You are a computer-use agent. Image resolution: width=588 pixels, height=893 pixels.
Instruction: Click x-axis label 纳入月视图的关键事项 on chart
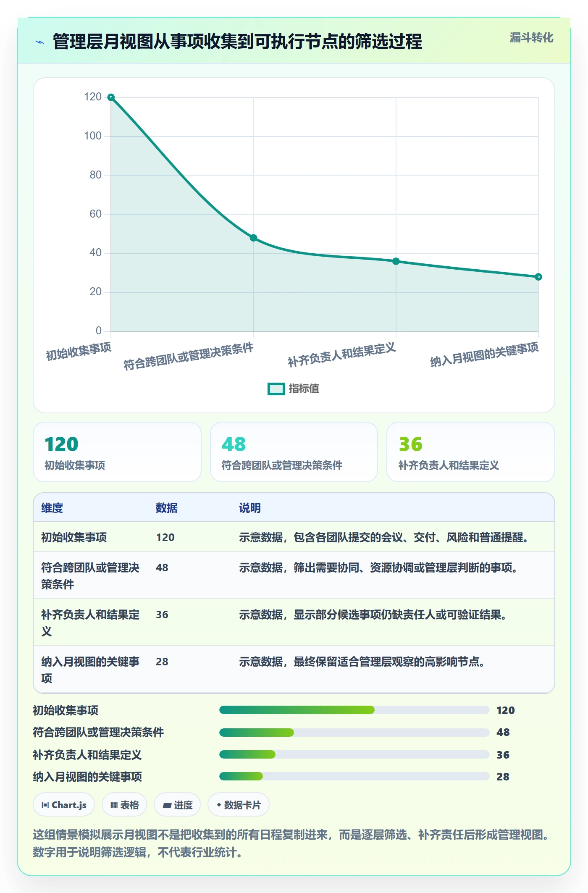point(484,354)
